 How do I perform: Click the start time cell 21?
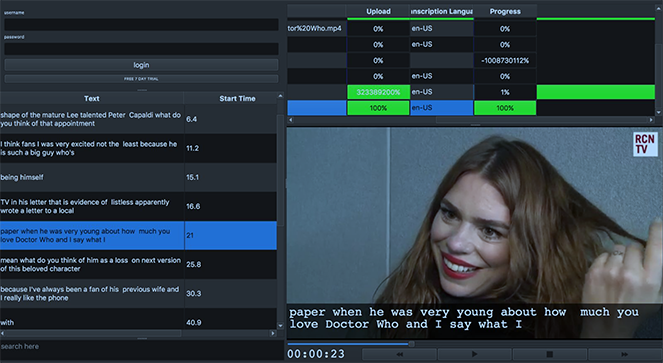[x=230, y=235]
